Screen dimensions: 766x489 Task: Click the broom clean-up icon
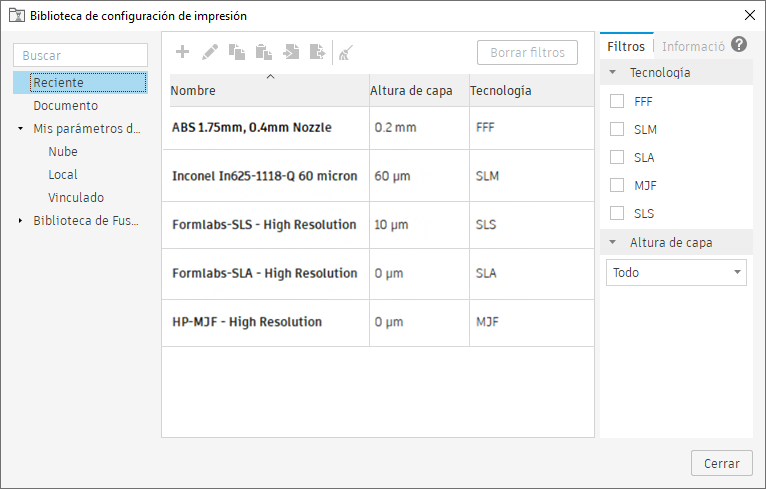pyautogui.click(x=345, y=52)
